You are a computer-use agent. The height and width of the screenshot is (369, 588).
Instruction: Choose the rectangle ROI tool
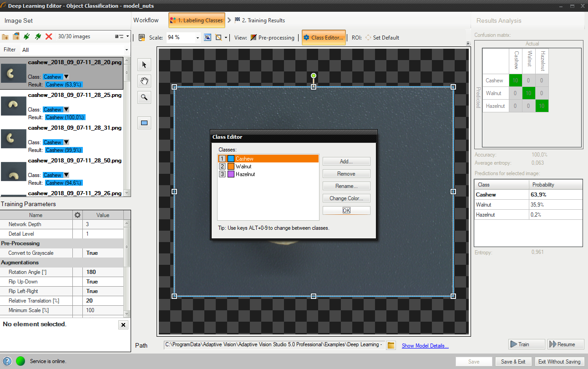(x=144, y=123)
